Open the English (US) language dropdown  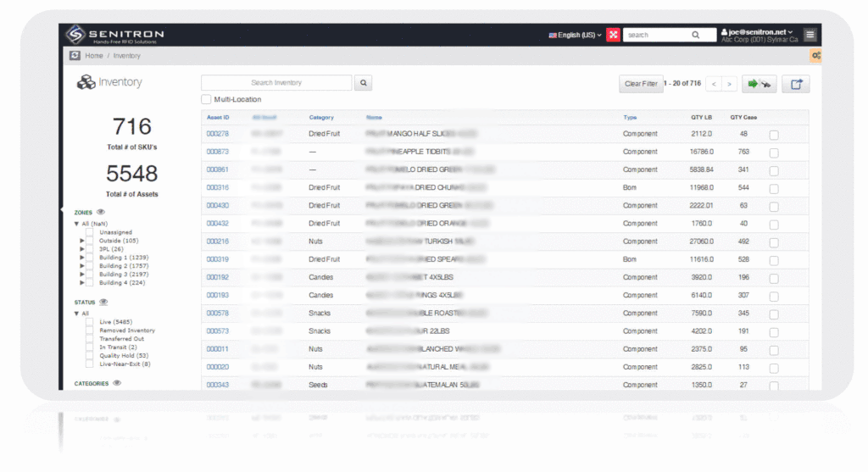point(576,35)
